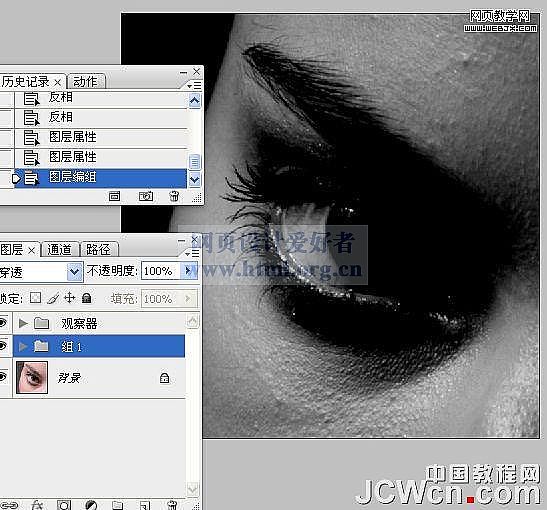Viewport: 547px width, 510px height.
Task: Hide the 背景 layer visibility eye
Action: [x=3, y=377]
